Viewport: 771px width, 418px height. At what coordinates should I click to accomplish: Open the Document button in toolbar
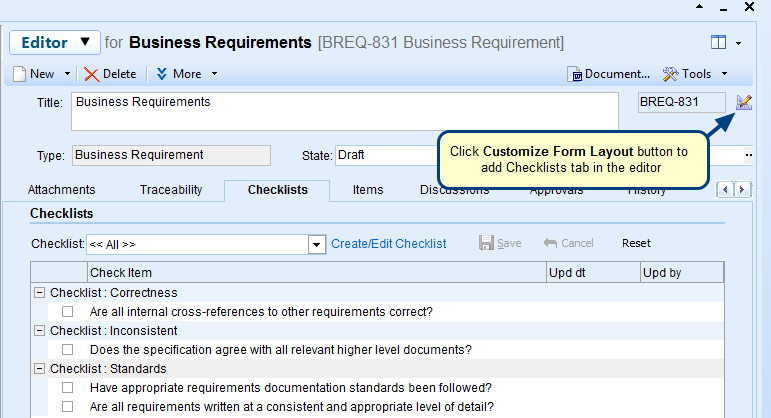click(609, 74)
